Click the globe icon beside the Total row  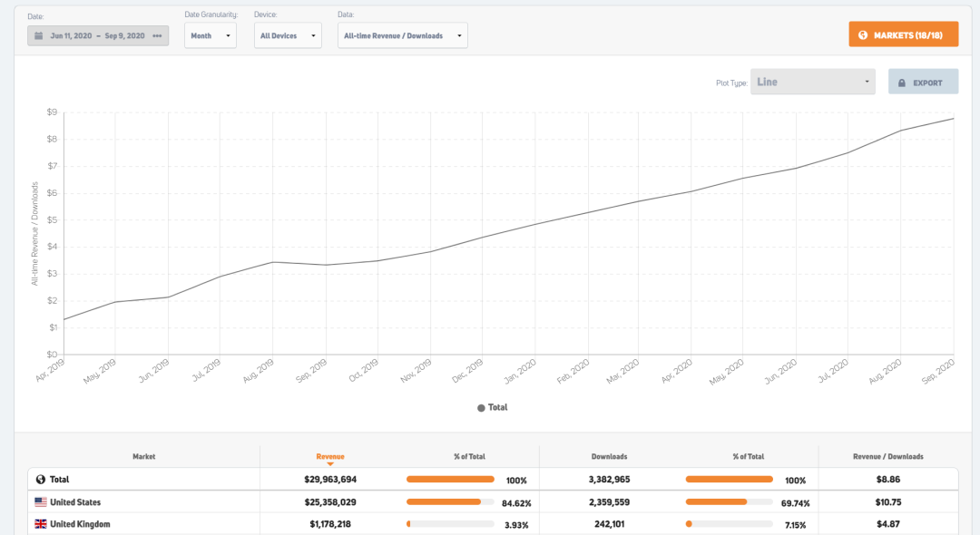41,480
